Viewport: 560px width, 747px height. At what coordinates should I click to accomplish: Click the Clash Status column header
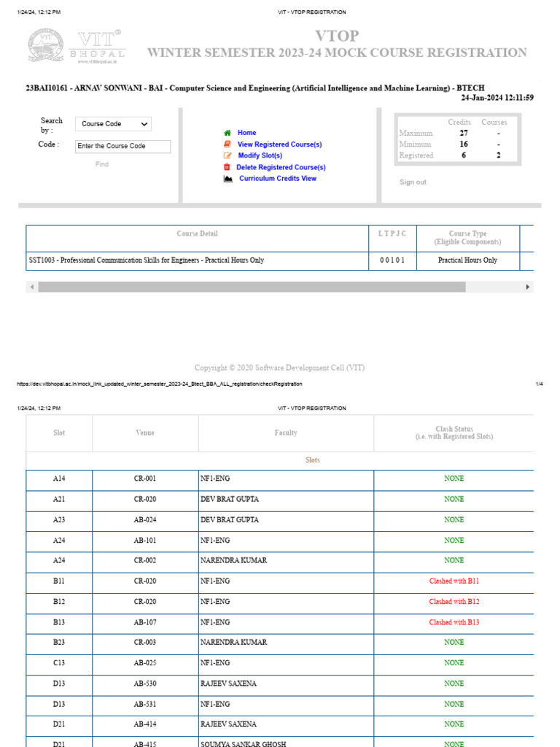point(454,433)
